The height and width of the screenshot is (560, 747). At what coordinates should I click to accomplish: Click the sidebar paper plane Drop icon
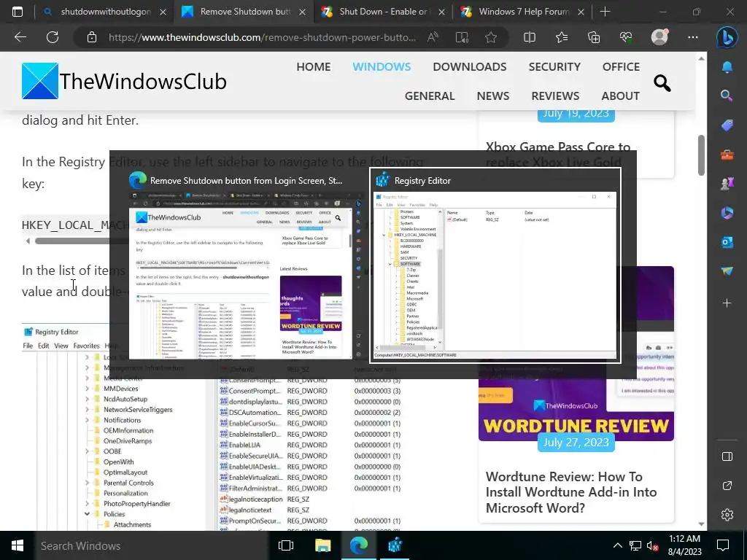(727, 271)
